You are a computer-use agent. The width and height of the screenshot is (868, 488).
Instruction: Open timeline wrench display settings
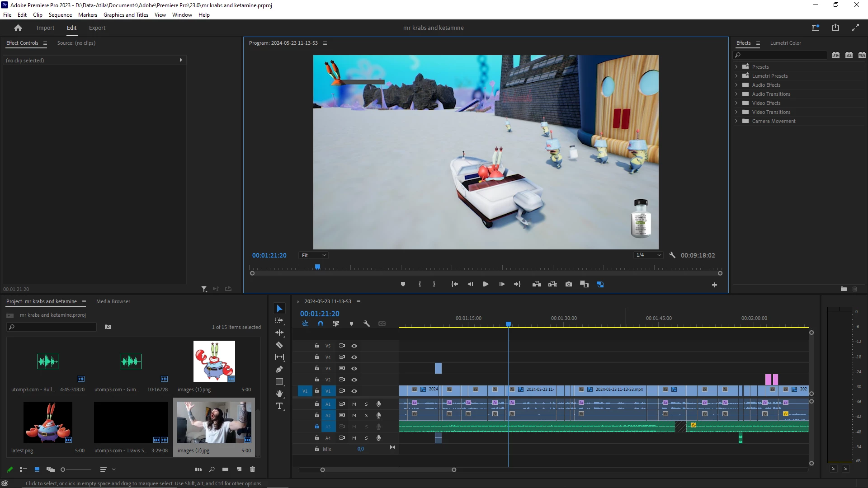[367, 324]
